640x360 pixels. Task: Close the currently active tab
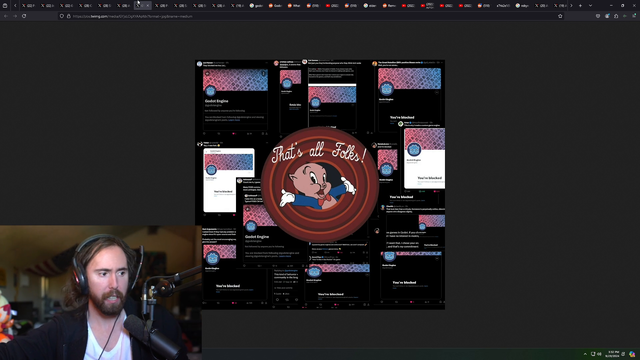(x=148, y=6)
